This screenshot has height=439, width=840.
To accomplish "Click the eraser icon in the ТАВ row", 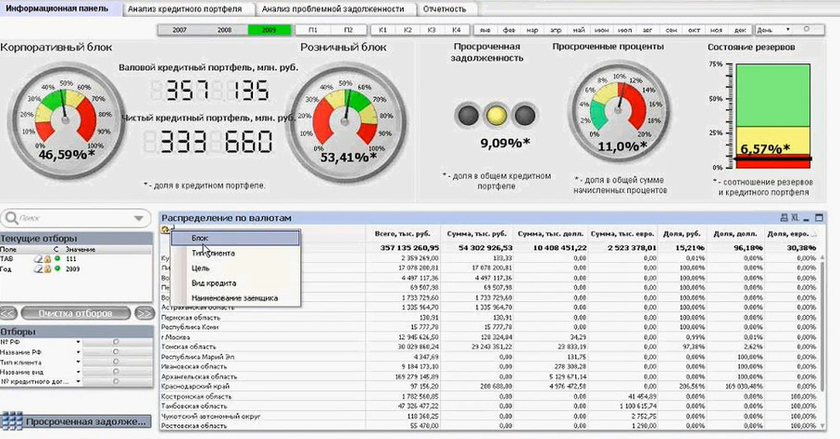I will (x=37, y=257).
